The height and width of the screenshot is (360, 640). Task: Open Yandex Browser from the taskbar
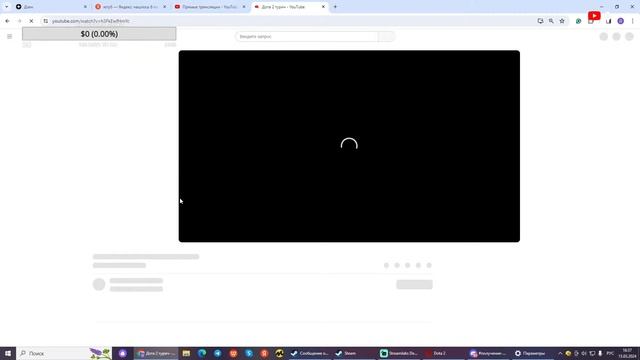click(x=264, y=353)
